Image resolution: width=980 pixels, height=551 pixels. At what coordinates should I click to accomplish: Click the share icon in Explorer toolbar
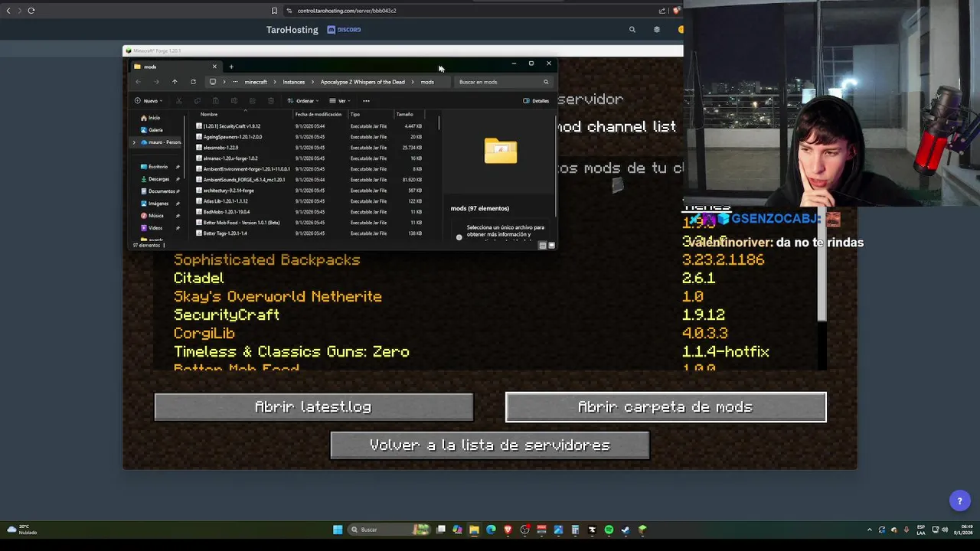tap(253, 101)
